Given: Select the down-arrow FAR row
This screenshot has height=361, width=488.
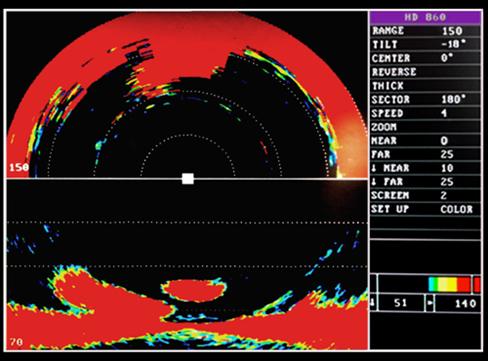Looking at the screenshot, I should click(426, 182).
